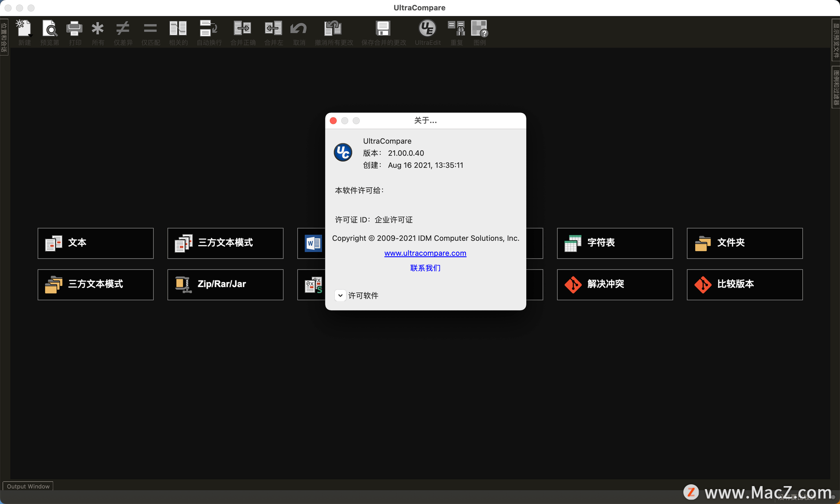Click the 取消 undo arrow icon
The image size is (840, 504).
[299, 29]
